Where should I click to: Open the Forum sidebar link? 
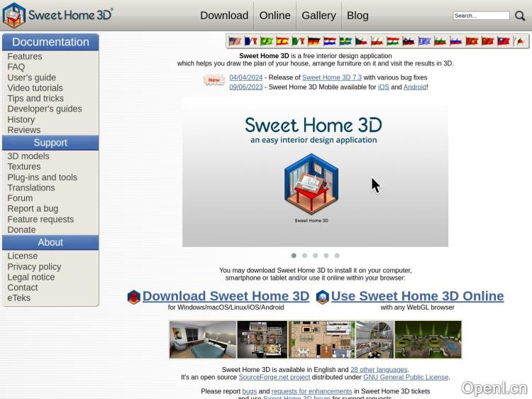20,198
